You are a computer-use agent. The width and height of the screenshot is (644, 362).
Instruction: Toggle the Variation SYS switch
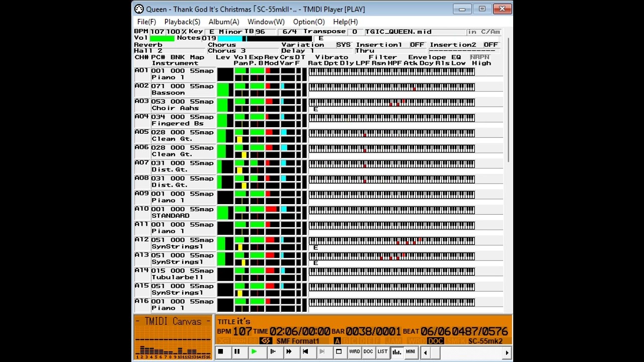(x=344, y=45)
